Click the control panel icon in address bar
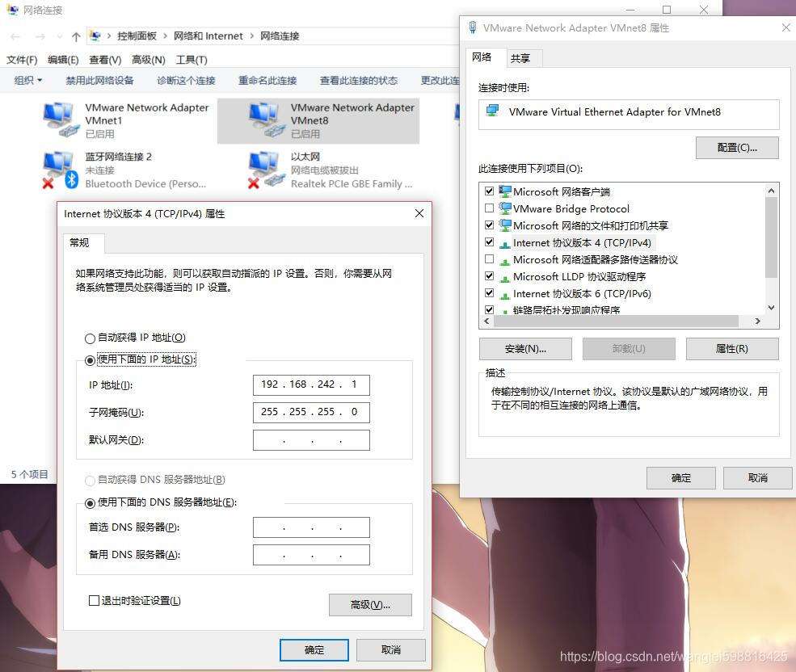The image size is (796, 672). (x=95, y=36)
